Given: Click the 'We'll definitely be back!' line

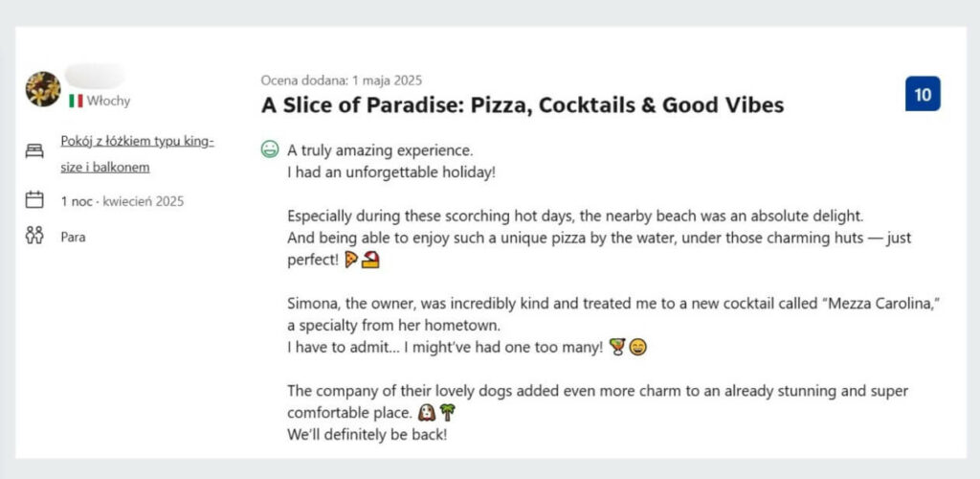Looking at the screenshot, I should point(367,434).
